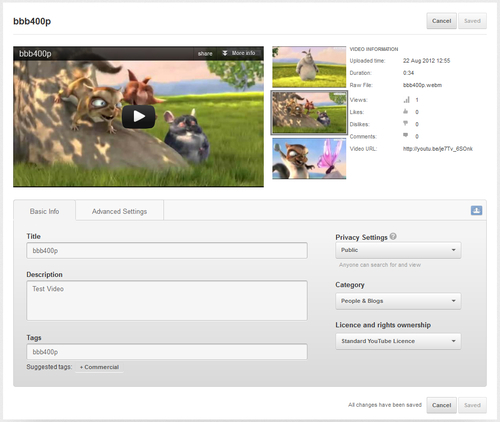Open the youtu.be video URL link
Image resolution: width=500 pixels, height=422 pixels.
coord(438,149)
